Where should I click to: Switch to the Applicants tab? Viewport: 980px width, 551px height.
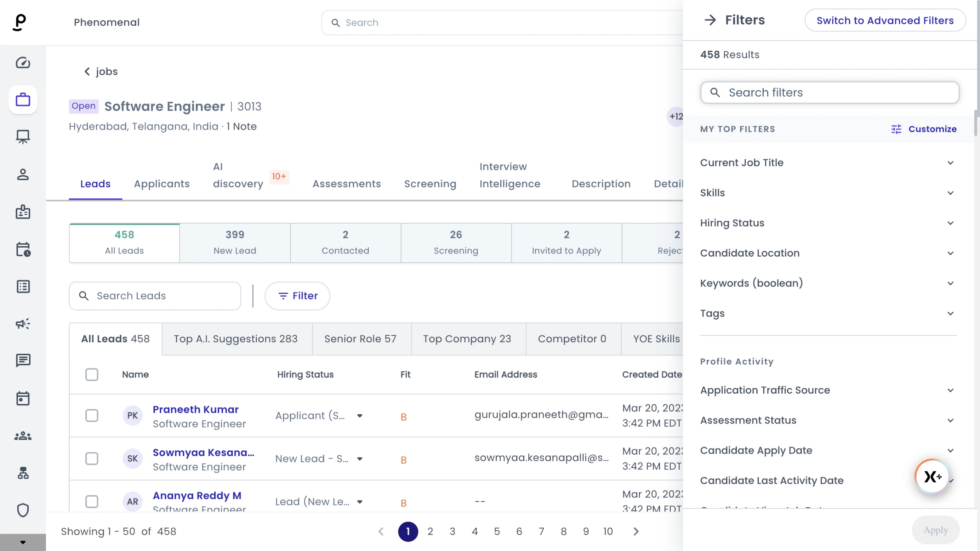tap(162, 184)
